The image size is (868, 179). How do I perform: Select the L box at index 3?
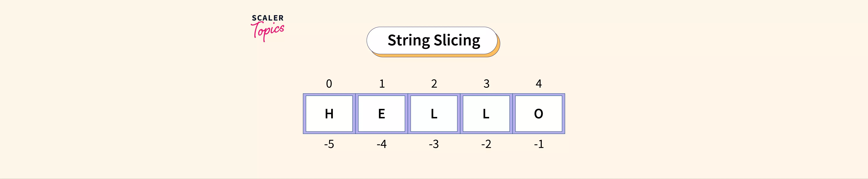[x=486, y=114]
